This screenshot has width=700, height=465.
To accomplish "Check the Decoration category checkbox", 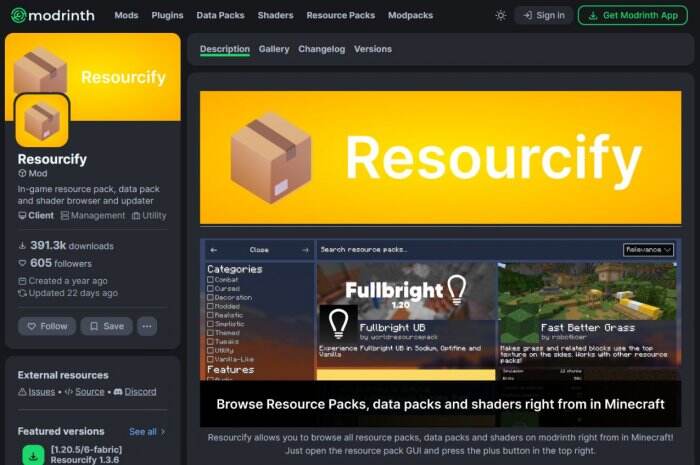I will click(210, 298).
